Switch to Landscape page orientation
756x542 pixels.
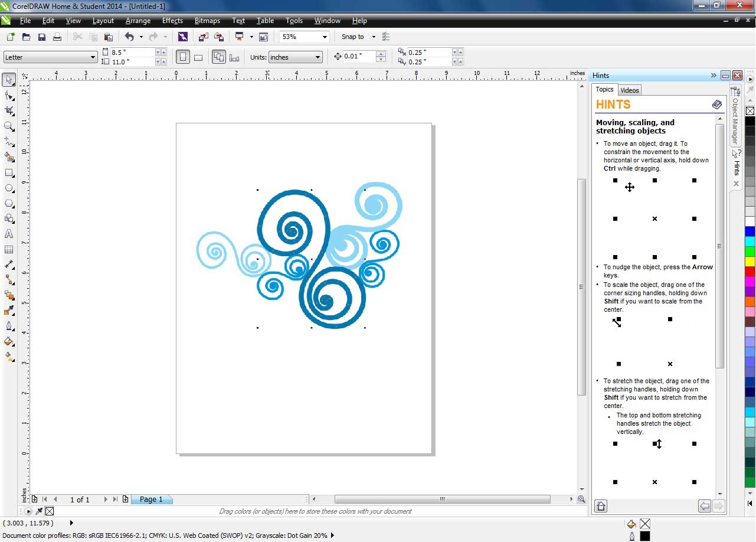pos(198,57)
